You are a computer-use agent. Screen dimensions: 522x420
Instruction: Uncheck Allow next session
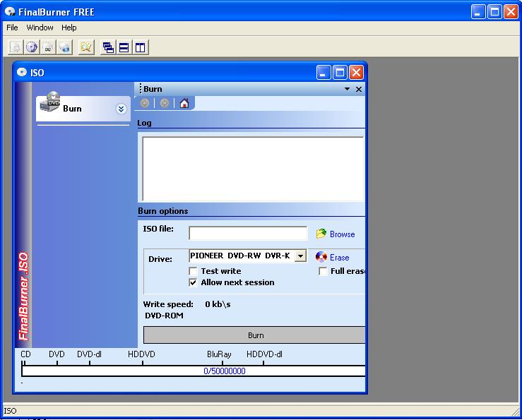click(193, 282)
